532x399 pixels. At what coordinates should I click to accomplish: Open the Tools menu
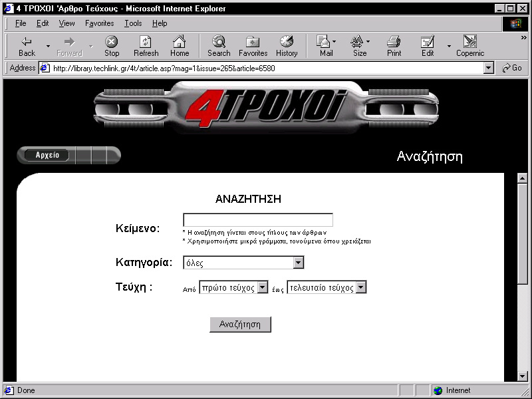click(x=133, y=23)
